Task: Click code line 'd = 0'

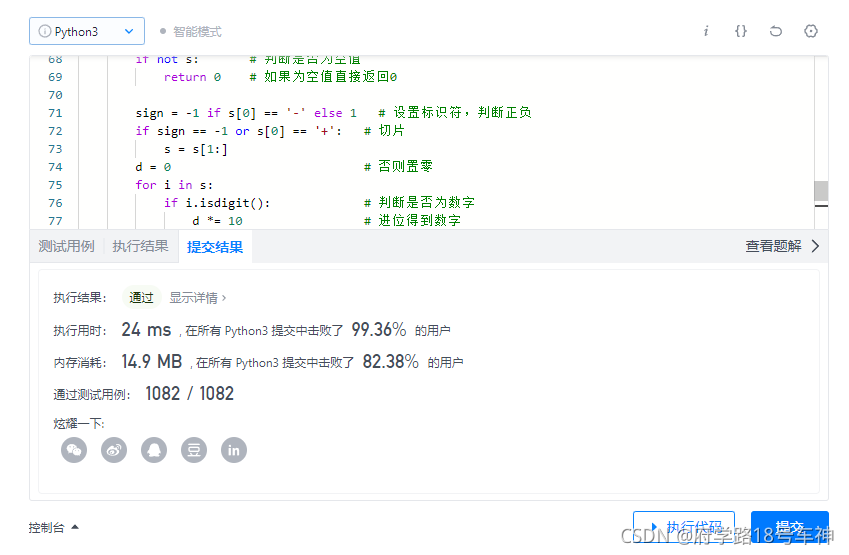Action: (x=153, y=167)
